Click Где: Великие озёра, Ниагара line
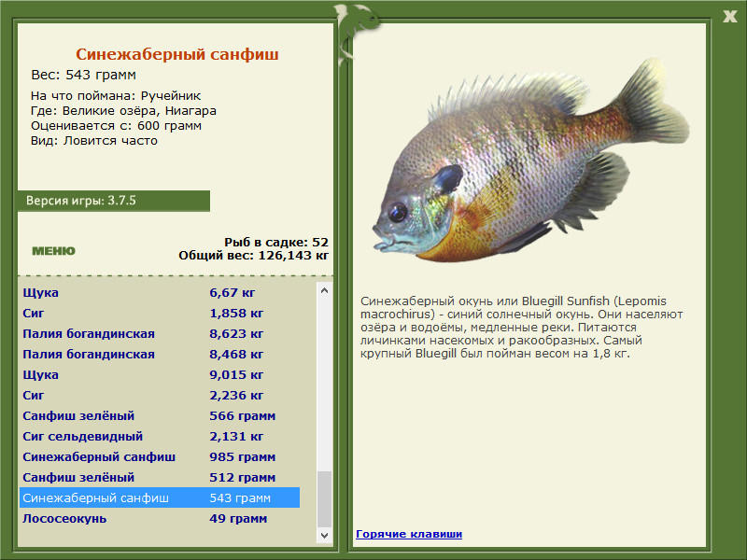 (x=123, y=111)
